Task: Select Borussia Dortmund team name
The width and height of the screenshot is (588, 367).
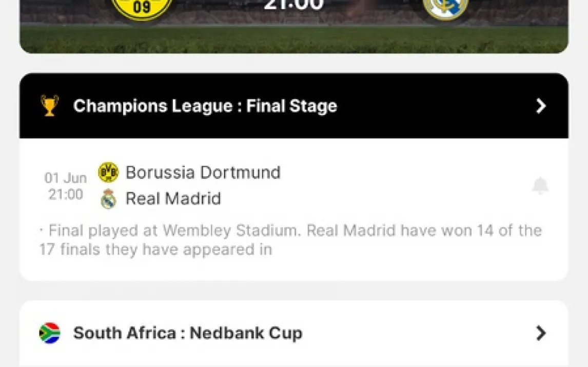Action: point(203,172)
